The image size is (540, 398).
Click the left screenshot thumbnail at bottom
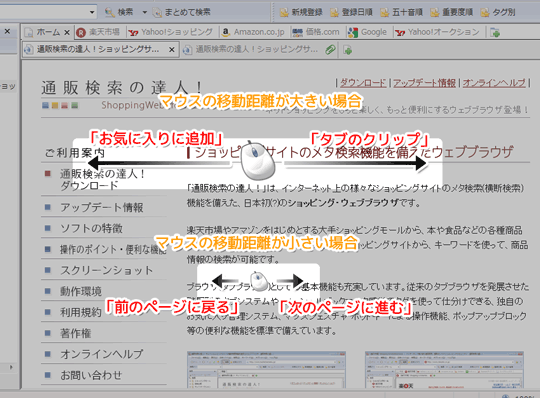(x=266, y=369)
